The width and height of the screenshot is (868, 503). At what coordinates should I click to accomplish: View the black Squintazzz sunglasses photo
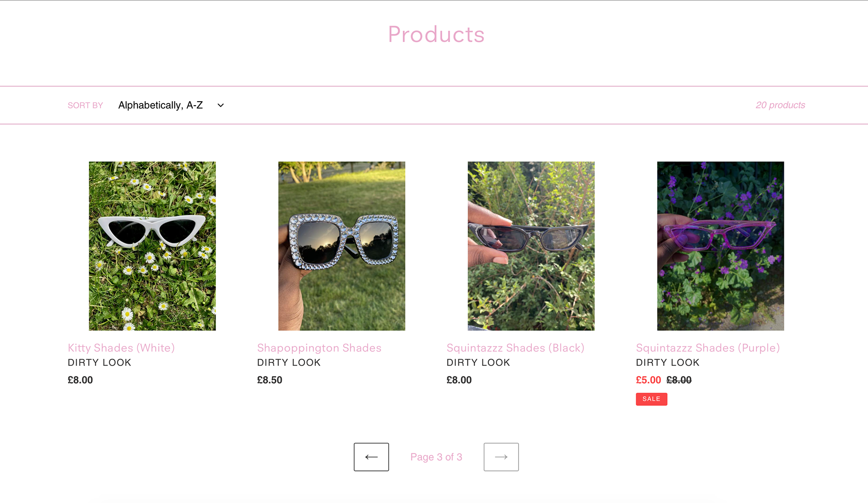click(531, 246)
